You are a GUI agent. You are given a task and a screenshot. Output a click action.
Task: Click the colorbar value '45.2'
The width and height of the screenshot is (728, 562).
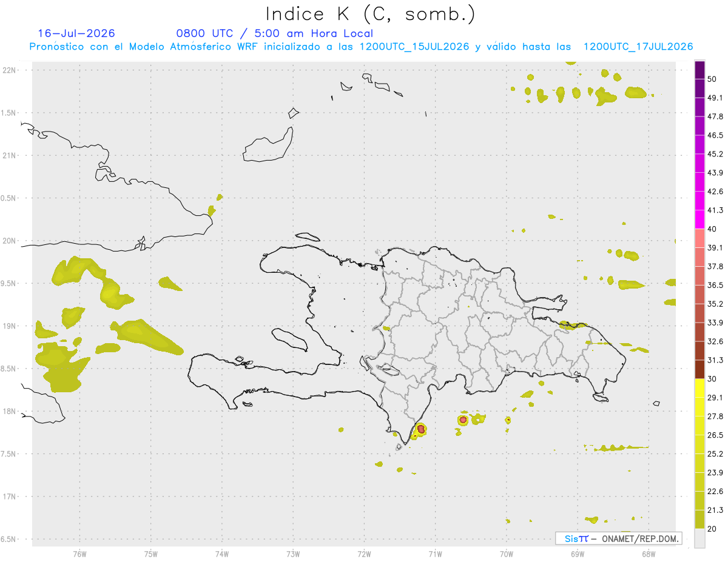pyautogui.click(x=715, y=154)
